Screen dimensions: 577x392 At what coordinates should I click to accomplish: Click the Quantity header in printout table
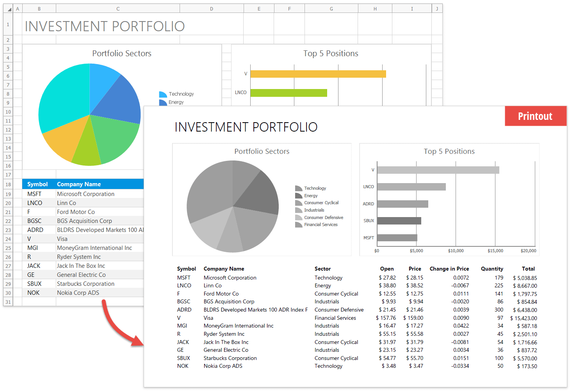(492, 269)
